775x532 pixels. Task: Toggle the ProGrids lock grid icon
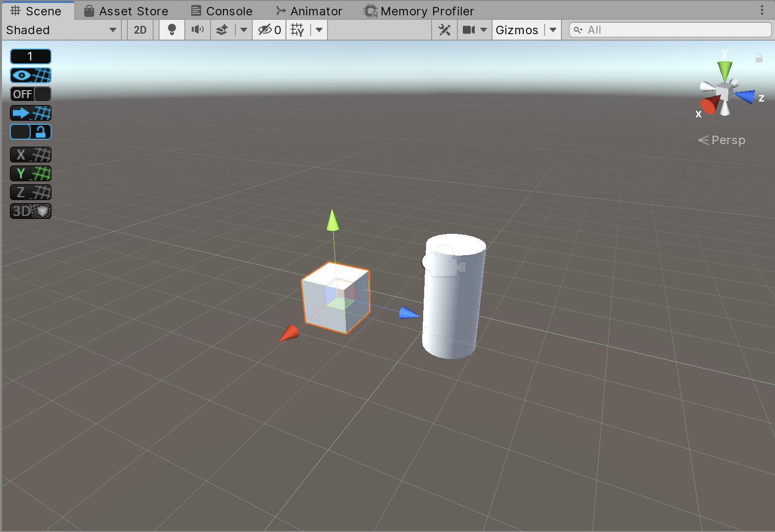pos(31,132)
